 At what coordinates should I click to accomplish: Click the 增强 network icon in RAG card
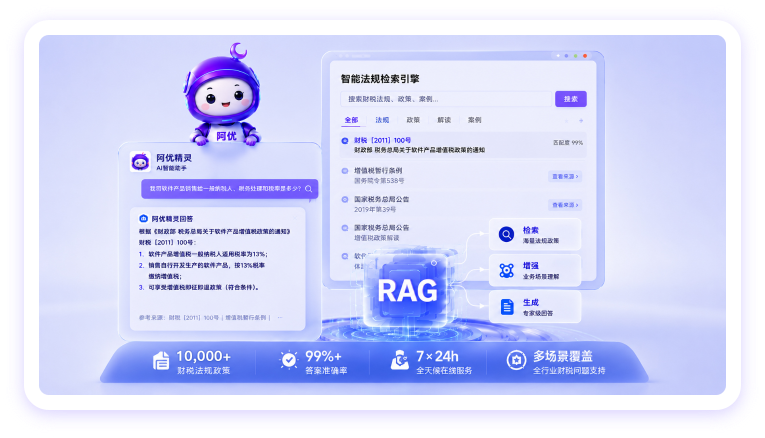coord(506,270)
